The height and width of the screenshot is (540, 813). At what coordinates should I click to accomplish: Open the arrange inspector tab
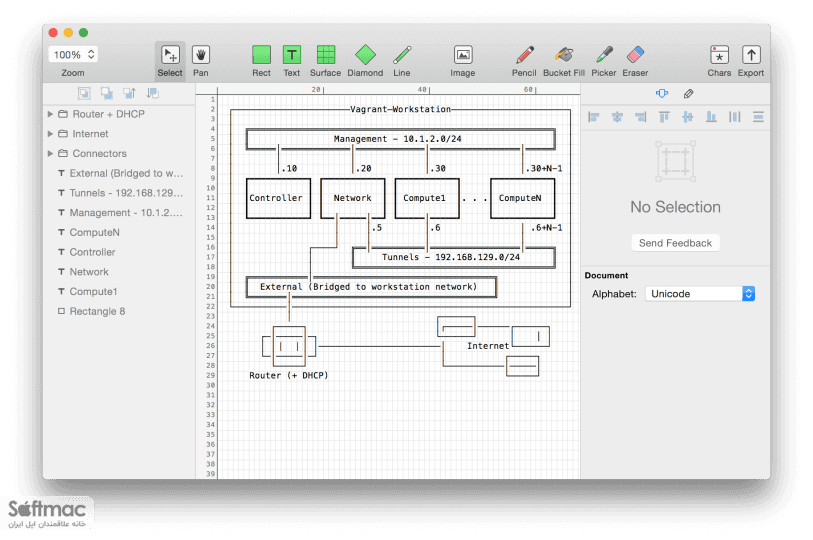(x=662, y=93)
